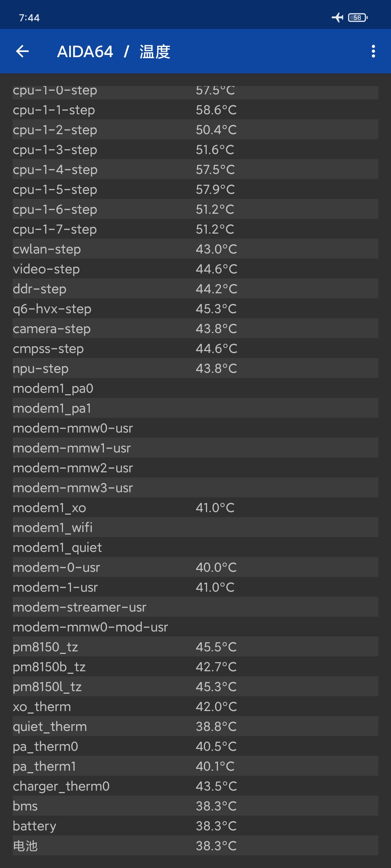The width and height of the screenshot is (391, 868).
Task: Select the pm8150b_tz row
Action: 195,667
